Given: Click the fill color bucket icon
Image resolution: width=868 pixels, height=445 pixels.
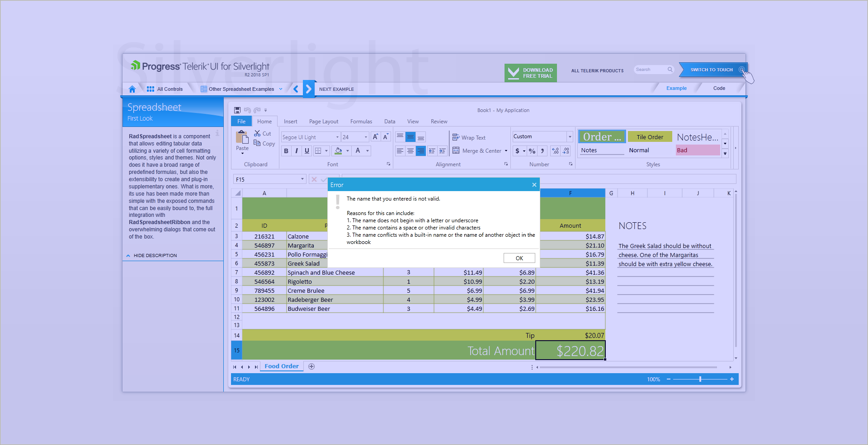Looking at the screenshot, I should pos(338,151).
